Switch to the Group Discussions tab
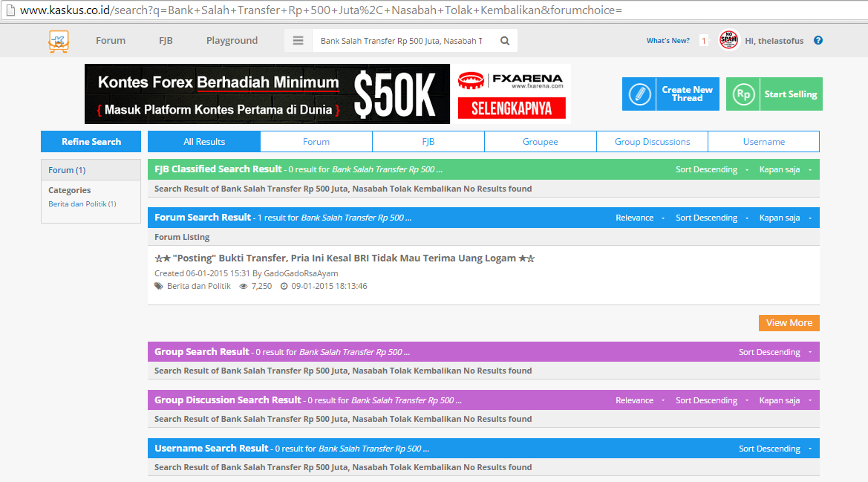868x482 pixels. pos(652,142)
